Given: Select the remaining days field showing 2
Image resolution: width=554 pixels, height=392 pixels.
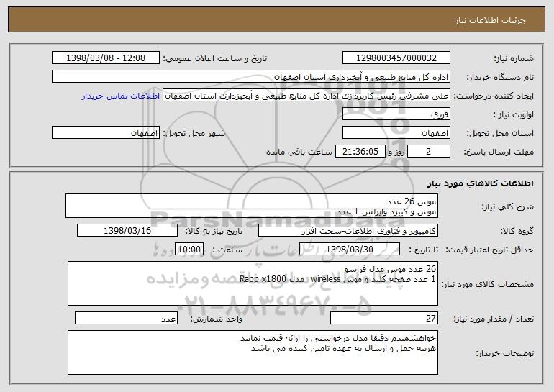Looking at the screenshot, I should click(x=429, y=152).
